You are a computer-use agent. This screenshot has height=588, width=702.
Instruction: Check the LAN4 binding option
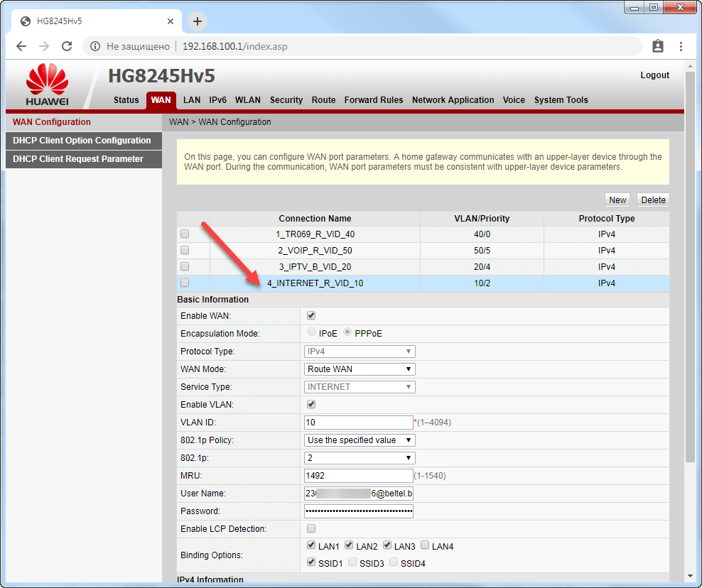pos(424,546)
